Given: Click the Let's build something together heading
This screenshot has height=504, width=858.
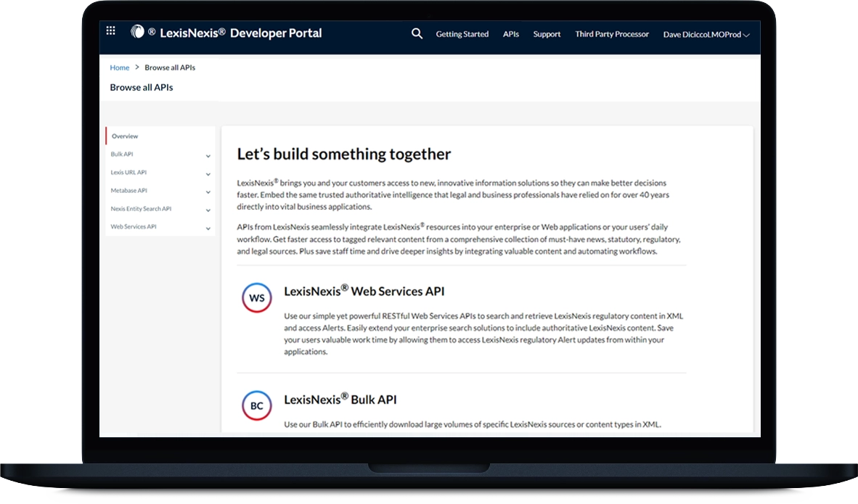Looking at the screenshot, I should click(343, 154).
